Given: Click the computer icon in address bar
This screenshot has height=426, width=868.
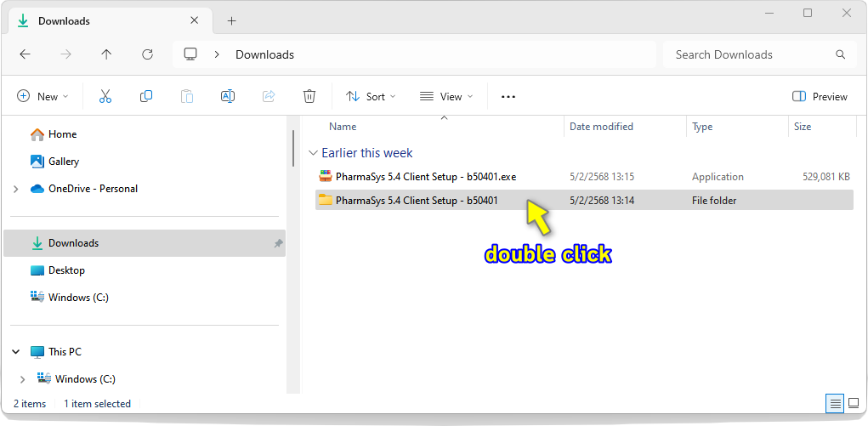Looking at the screenshot, I should point(191,54).
